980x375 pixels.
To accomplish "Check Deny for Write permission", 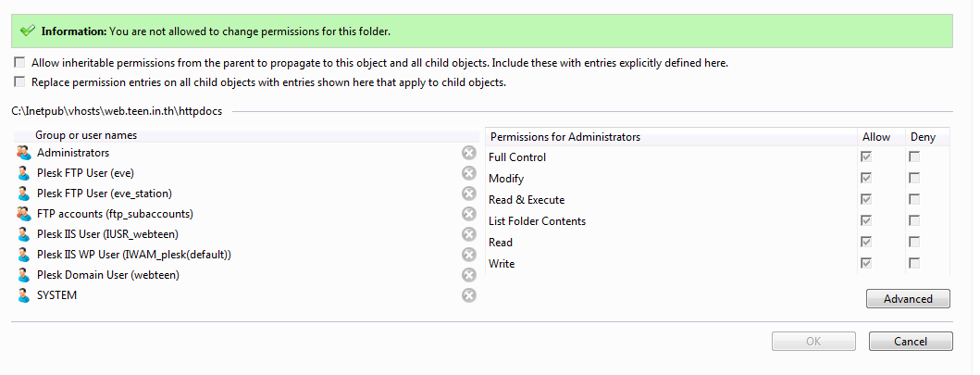I will pos(914,263).
